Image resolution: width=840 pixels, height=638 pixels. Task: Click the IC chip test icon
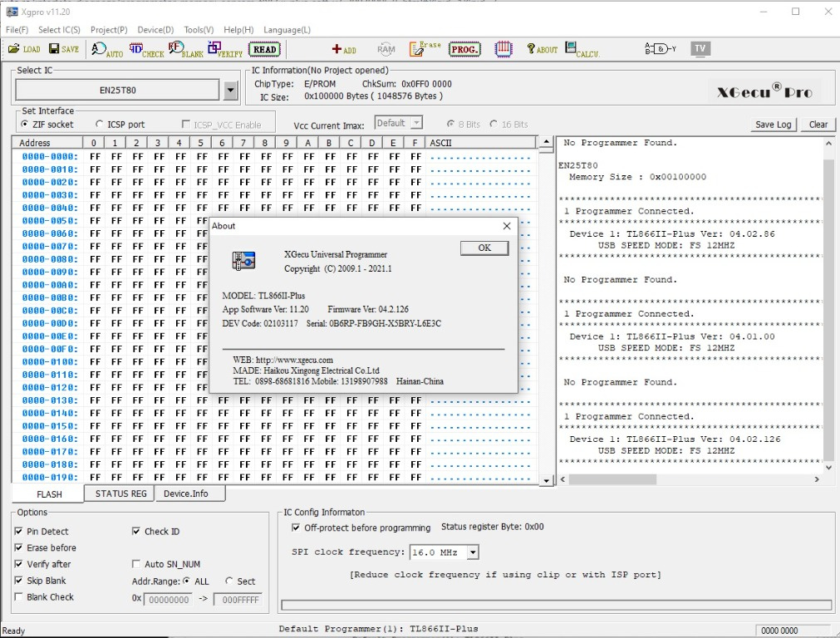pos(503,49)
